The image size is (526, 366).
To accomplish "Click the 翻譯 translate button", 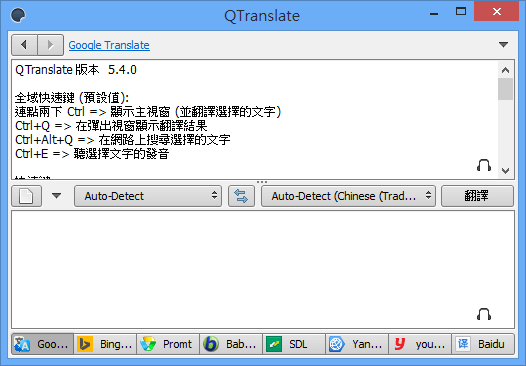I will (477, 196).
